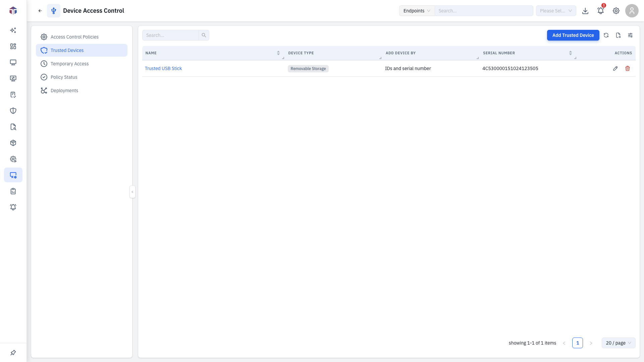Open Access Control Policies section
Viewport: 644px width, 362px height.
[x=82, y=37]
